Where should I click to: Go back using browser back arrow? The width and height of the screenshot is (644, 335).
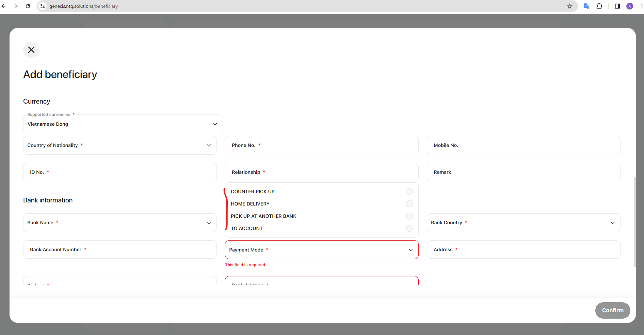[x=4, y=6]
